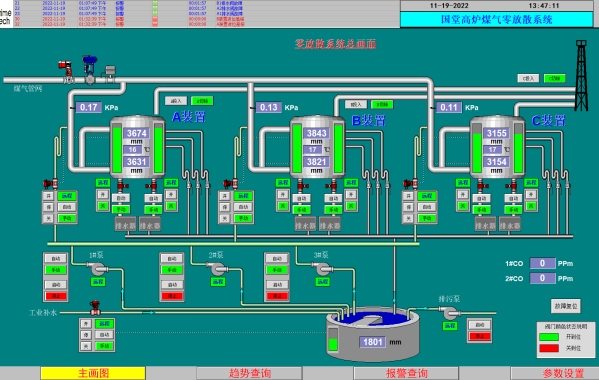
Task: Click the red shutoff valve on gas pipeline
Action: click(x=66, y=71)
